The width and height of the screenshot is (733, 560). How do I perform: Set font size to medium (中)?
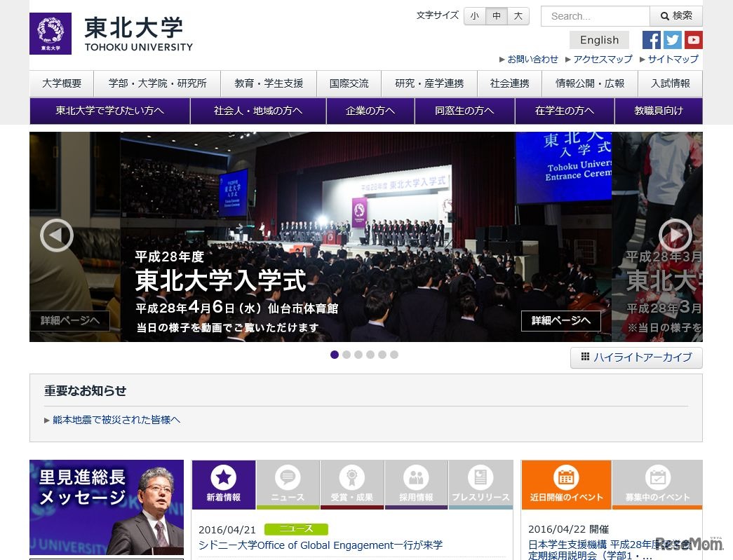(x=497, y=16)
